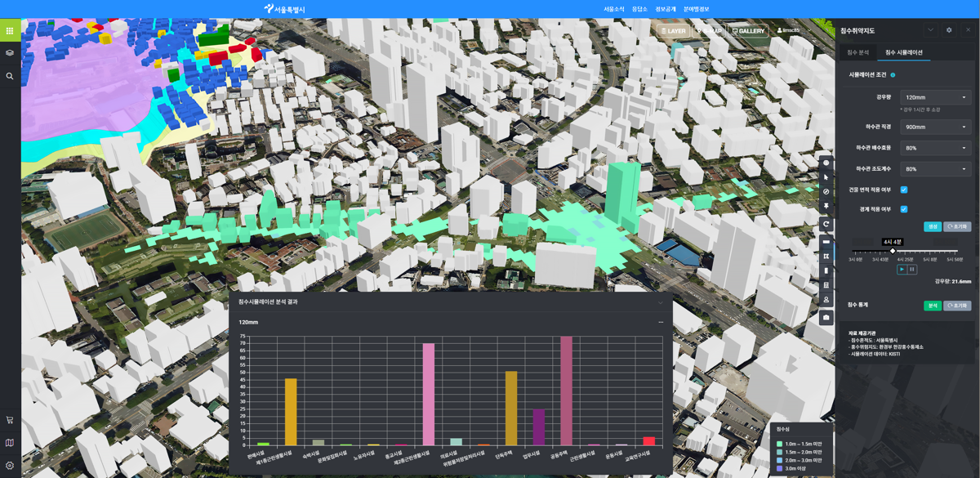The width and height of the screenshot is (980, 478).
Task: Open the chart three-dot options menu
Action: 661,322
